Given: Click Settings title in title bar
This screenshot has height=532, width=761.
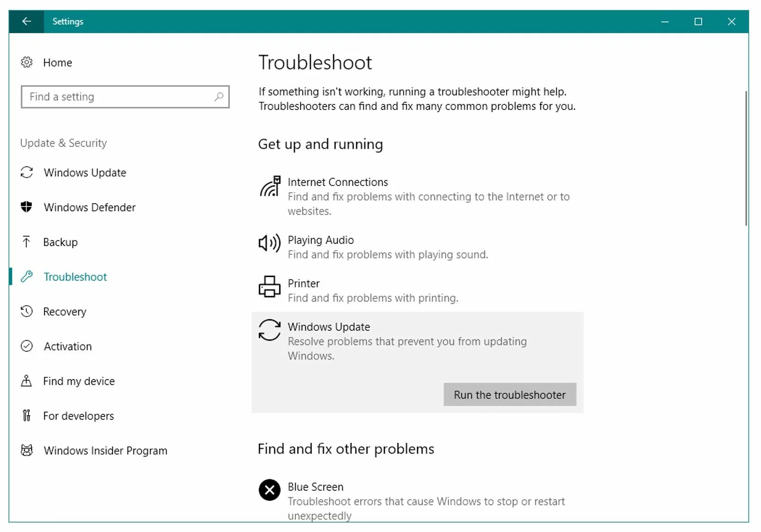Looking at the screenshot, I should coord(68,21).
